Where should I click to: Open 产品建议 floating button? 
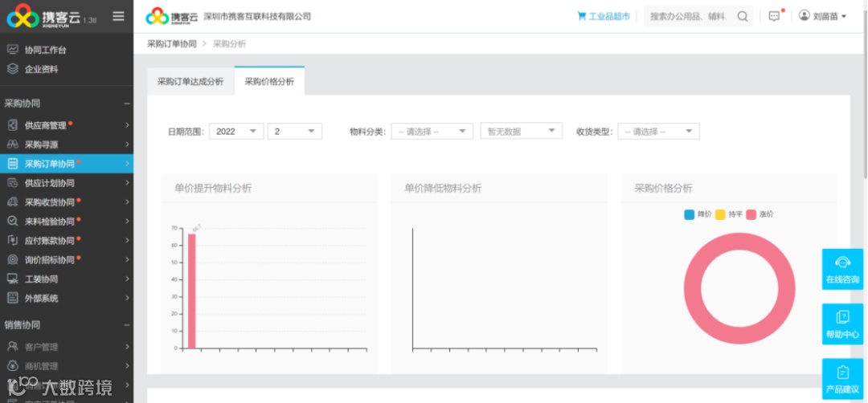point(842,379)
